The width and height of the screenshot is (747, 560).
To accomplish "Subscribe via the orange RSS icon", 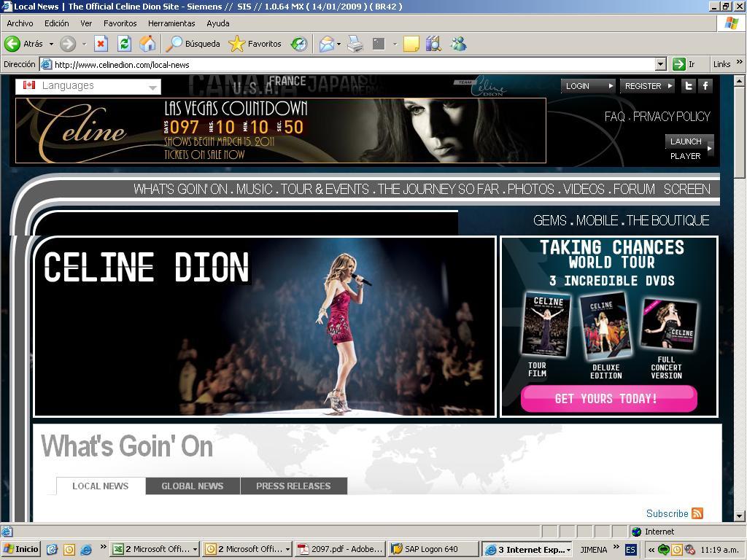I will pyautogui.click(x=697, y=513).
